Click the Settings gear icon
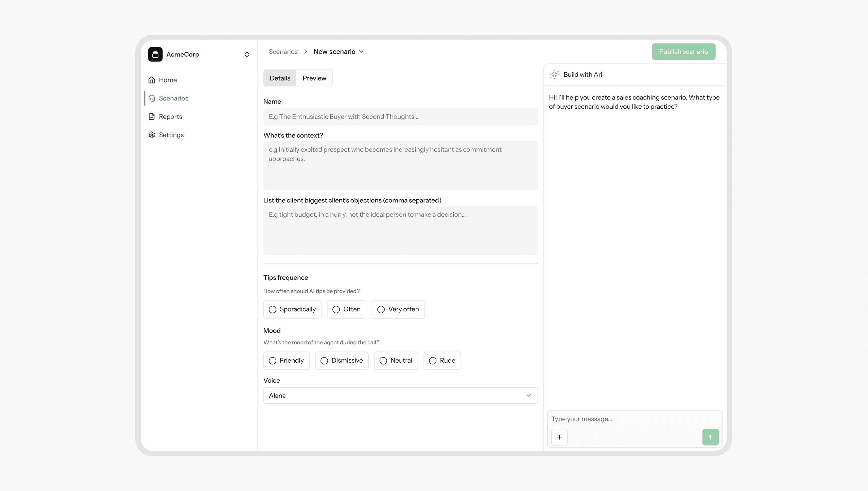This screenshot has height=491, width=868. (x=152, y=135)
